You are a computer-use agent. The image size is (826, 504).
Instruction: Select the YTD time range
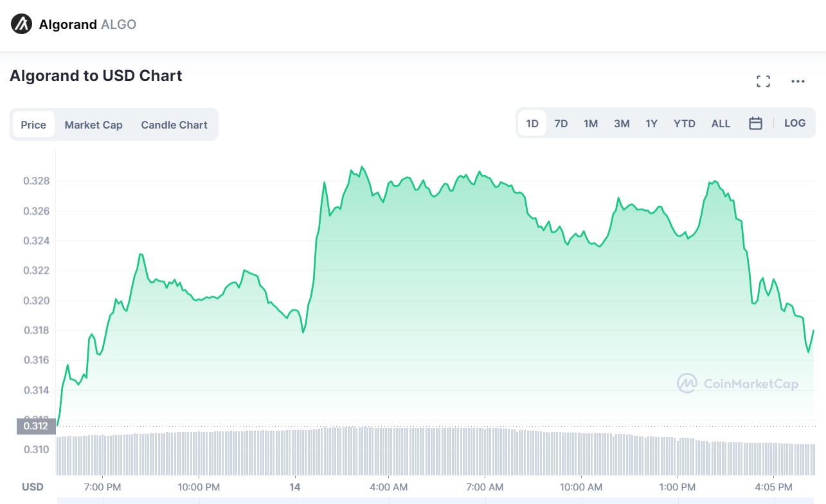click(685, 123)
